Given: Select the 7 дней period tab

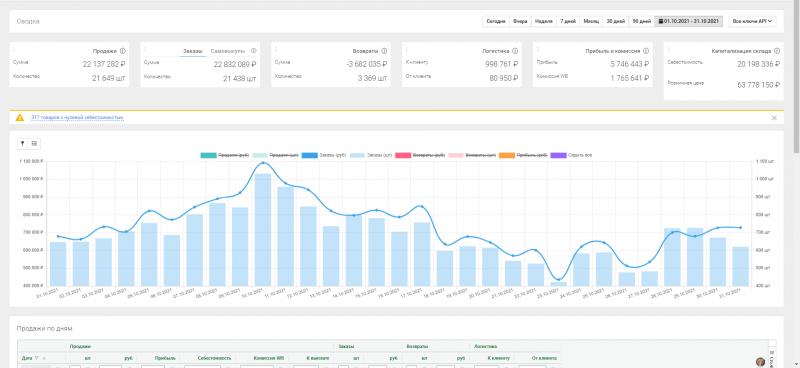Looking at the screenshot, I should [568, 21].
